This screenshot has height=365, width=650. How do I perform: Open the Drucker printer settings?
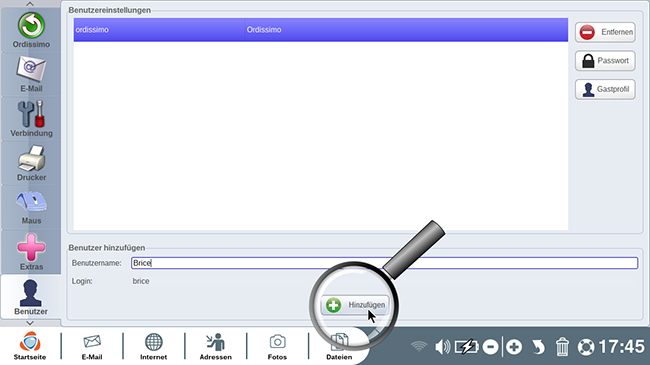[x=31, y=163]
